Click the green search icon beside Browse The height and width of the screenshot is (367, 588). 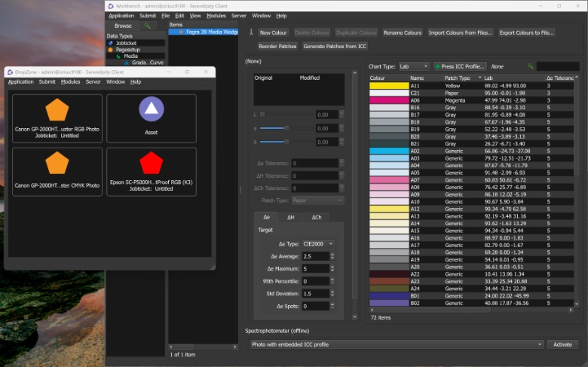click(x=147, y=26)
